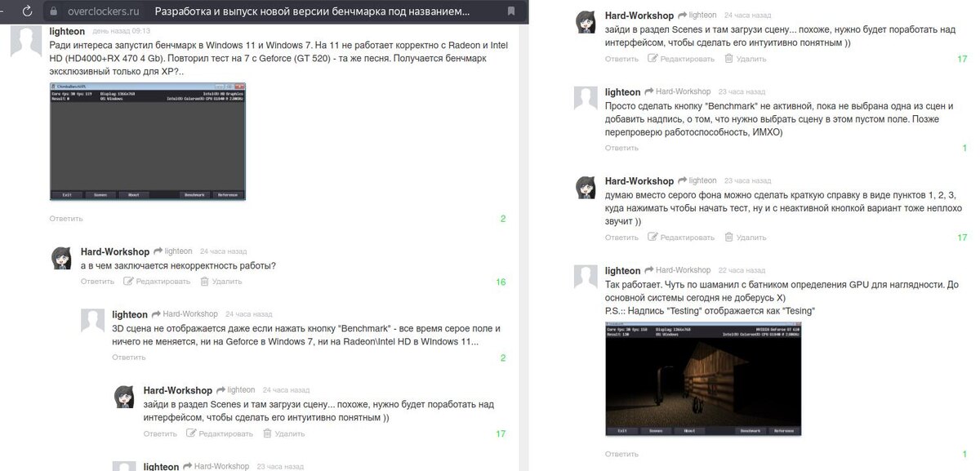Click the green rating 16 counter
Screen dimensions: 980x471
(501, 282)
